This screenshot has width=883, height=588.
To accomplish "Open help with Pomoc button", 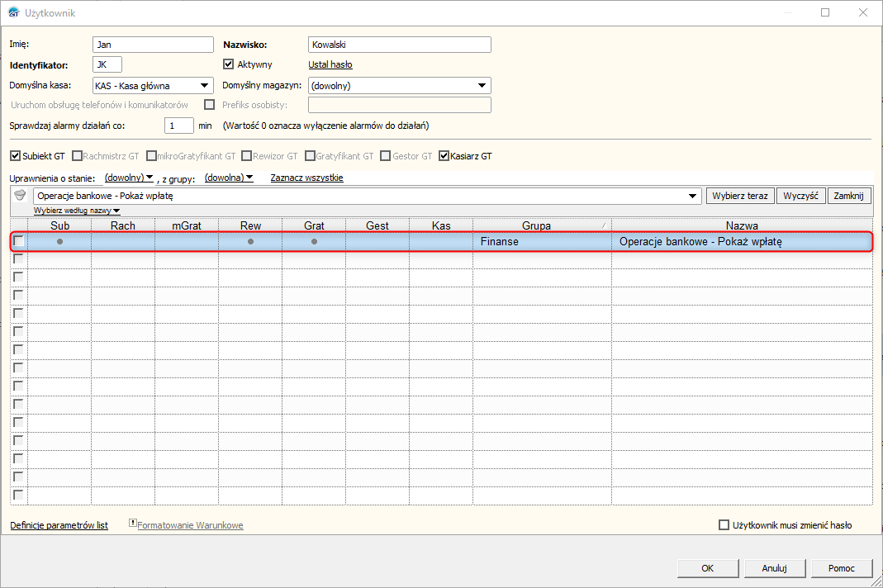I will coord(842,568).
